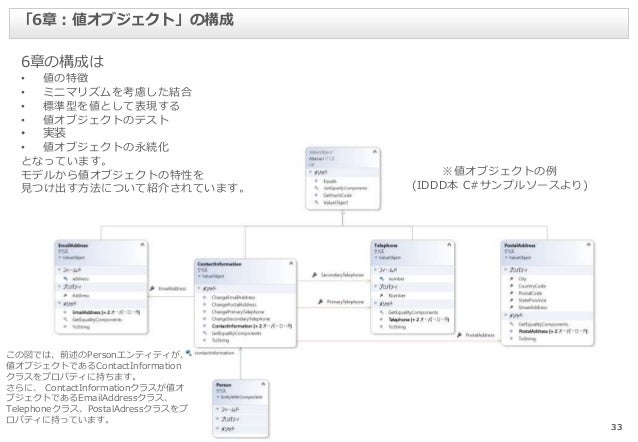The width and height of the screenshot is (638, 442).
Task: Click the Address property wrench icon
Action: tap(66, 295)
